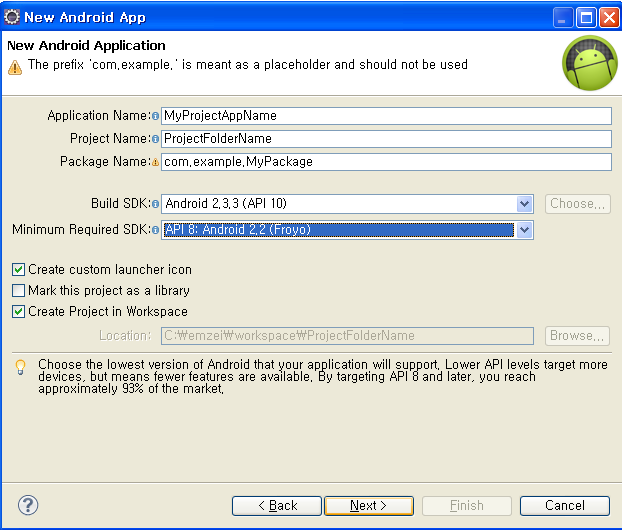Click the Choose... button

578,204
